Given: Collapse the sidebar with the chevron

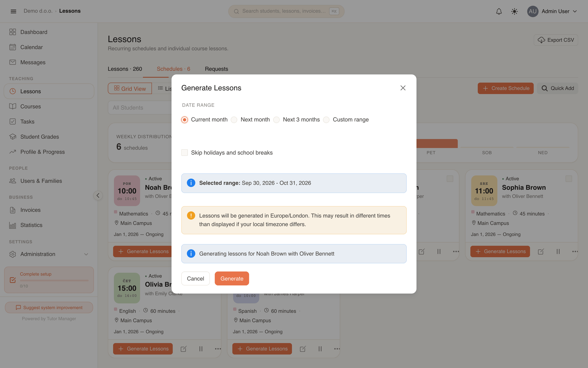Looking at the screenshot, I should tap(98, 195).
